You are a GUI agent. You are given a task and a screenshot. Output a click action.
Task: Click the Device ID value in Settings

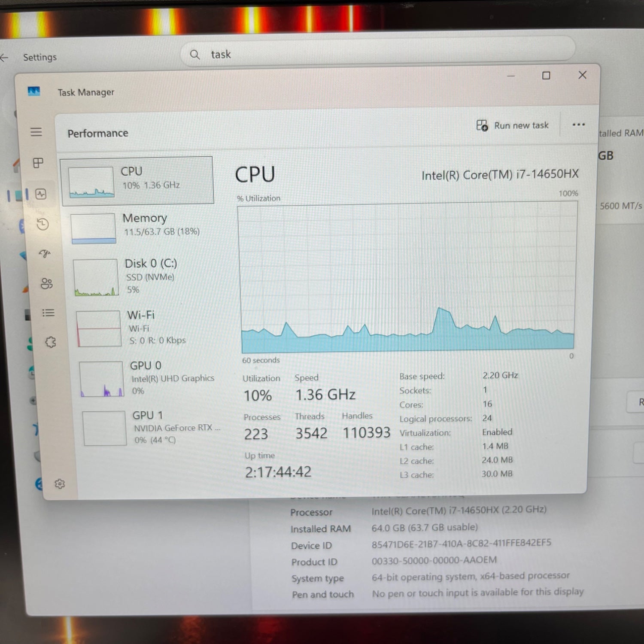pos(462,543)
